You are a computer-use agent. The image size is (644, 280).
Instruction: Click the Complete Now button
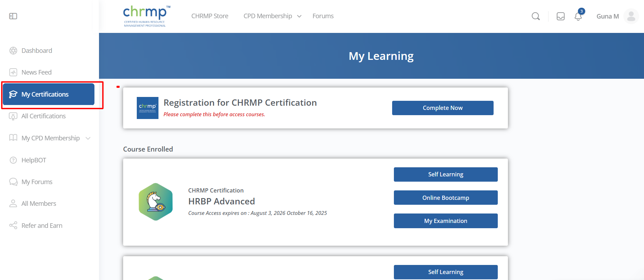pos(443,108)
